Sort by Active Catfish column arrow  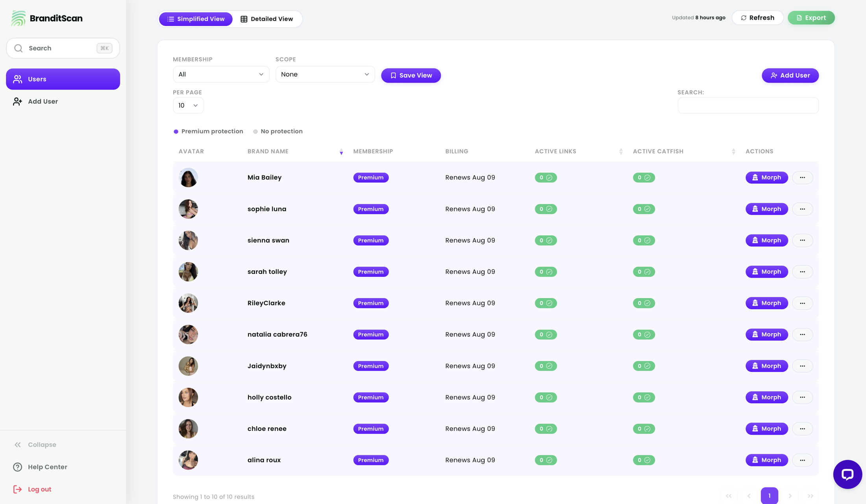(x=733, y=151)
